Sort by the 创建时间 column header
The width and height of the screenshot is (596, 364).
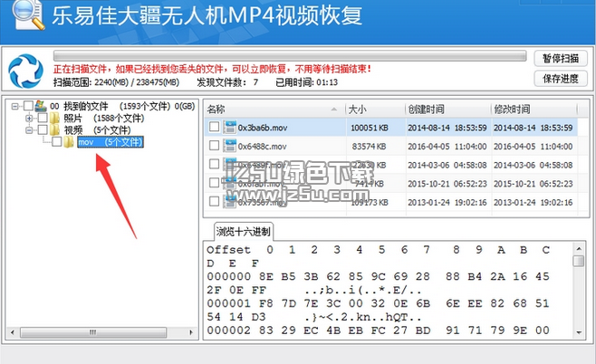(447, 110)
